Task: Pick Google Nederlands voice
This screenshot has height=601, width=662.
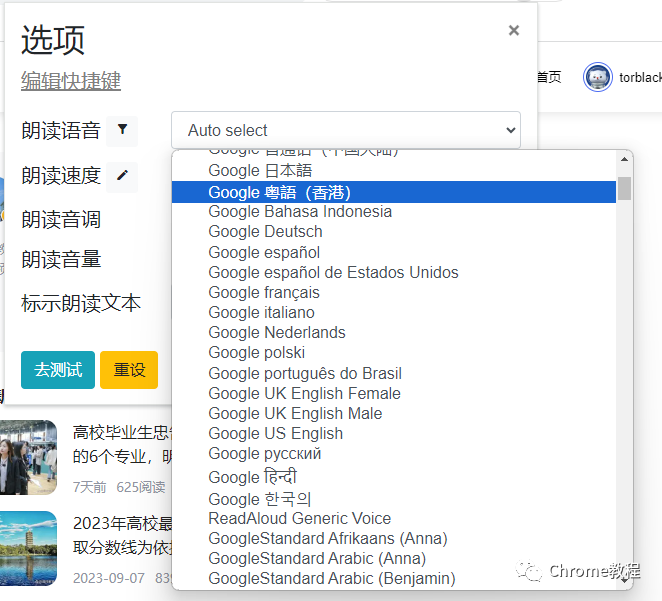Action: (x=394, y=333)
